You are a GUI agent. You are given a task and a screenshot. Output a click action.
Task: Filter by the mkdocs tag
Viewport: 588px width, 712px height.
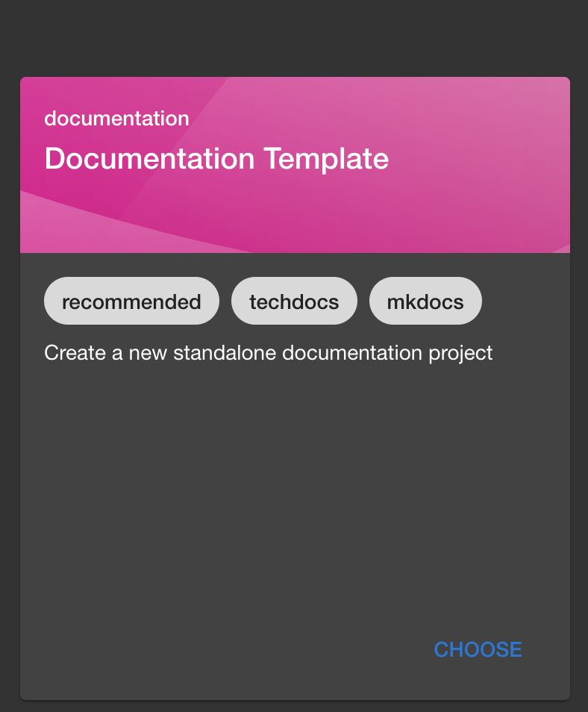pos(425,302)
